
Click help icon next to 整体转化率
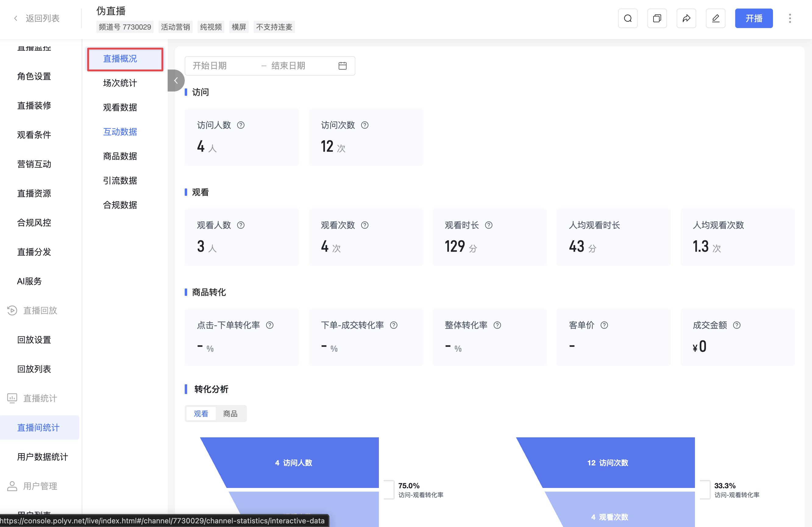[497, 325]
